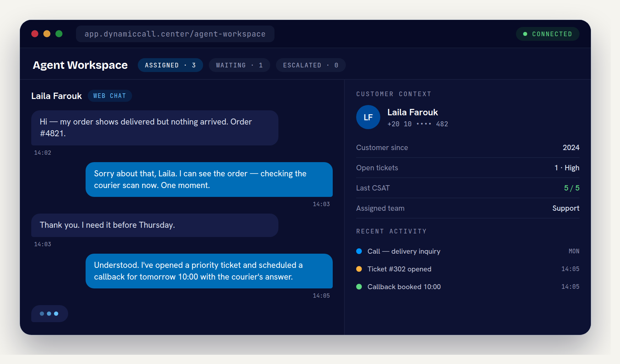Open the 'Callback booked 10:00' activity
The height and width of the screenshot is (364, 620).
[468, 287]
